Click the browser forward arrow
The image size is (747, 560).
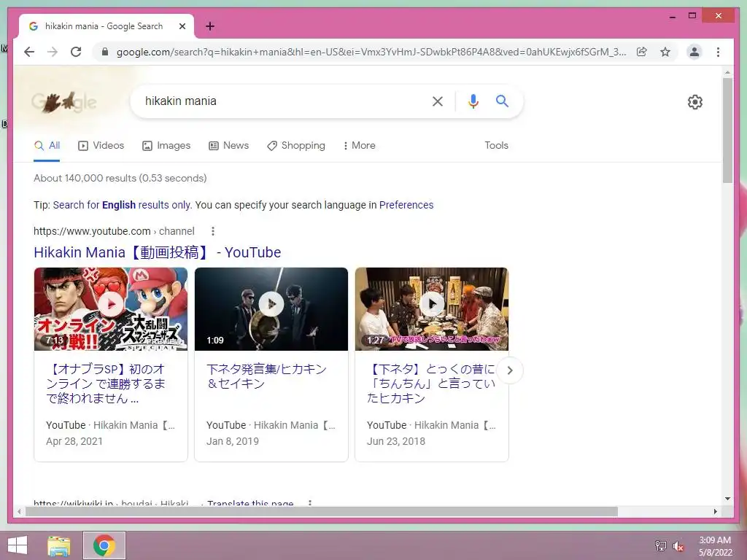coord(53,52)
